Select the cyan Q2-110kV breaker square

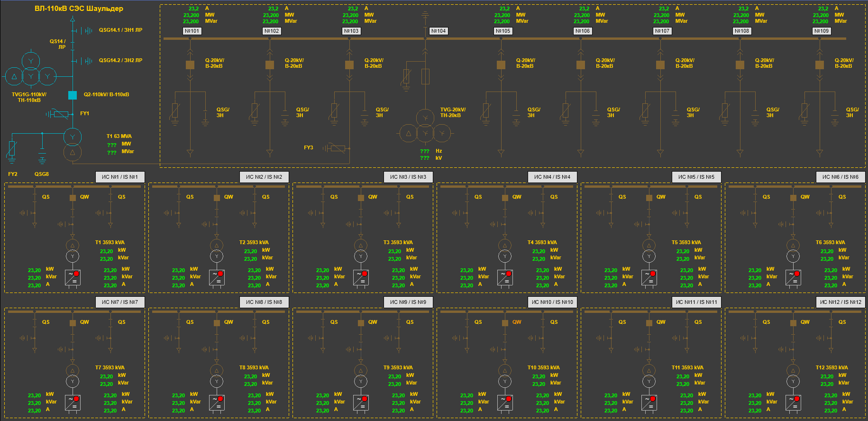73,95
